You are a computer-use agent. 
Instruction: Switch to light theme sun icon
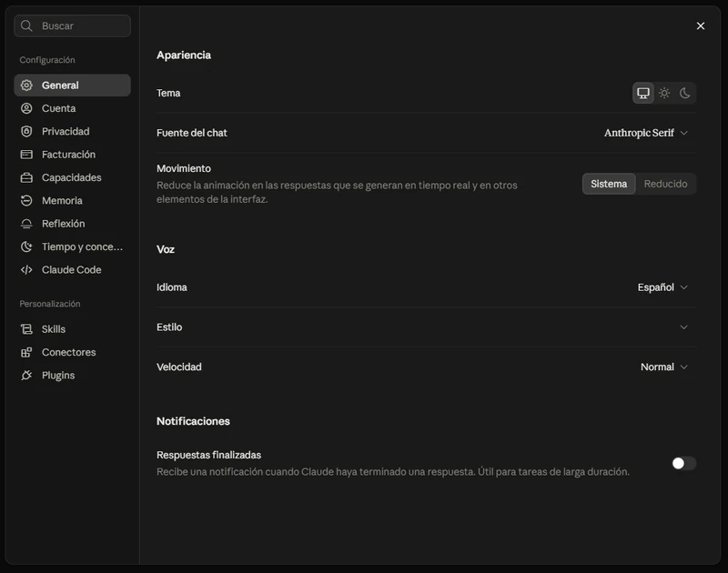coord(664,94)
